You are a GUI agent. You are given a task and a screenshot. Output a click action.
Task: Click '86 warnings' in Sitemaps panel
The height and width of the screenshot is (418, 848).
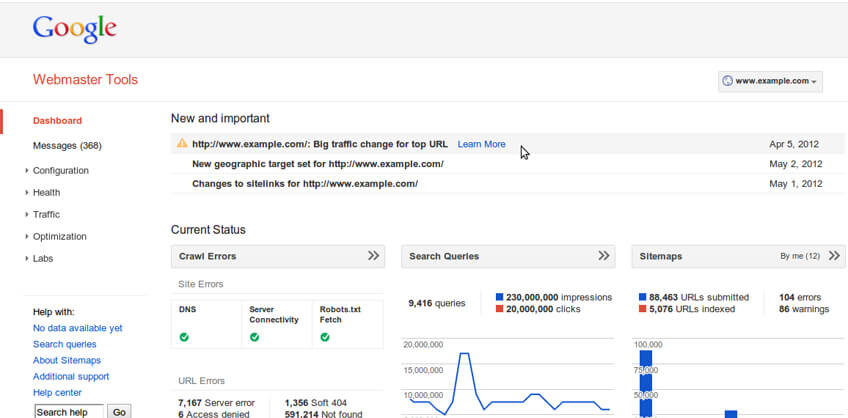(804, 309)
